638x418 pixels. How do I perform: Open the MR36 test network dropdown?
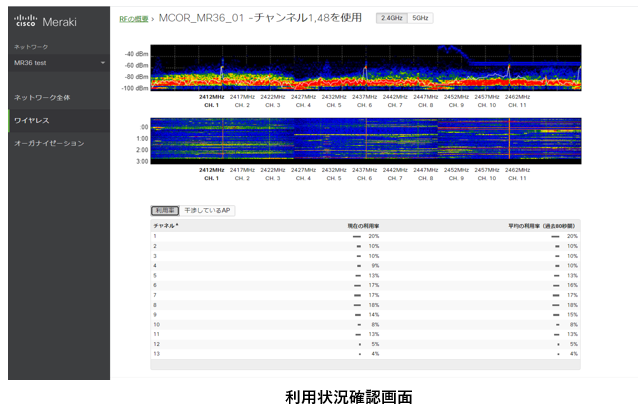pyautogui.click(x=59, y=63)
